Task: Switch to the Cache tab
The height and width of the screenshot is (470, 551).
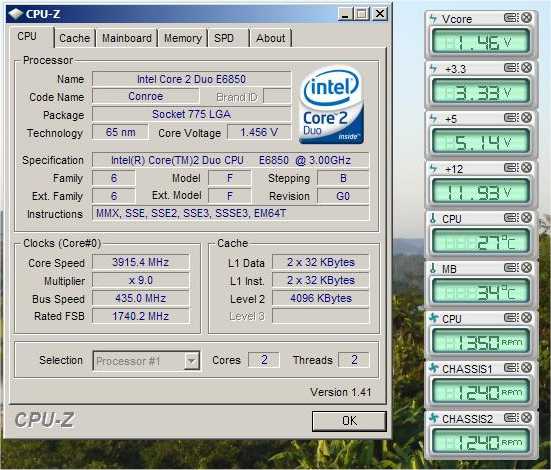Action: click(74, 38)
